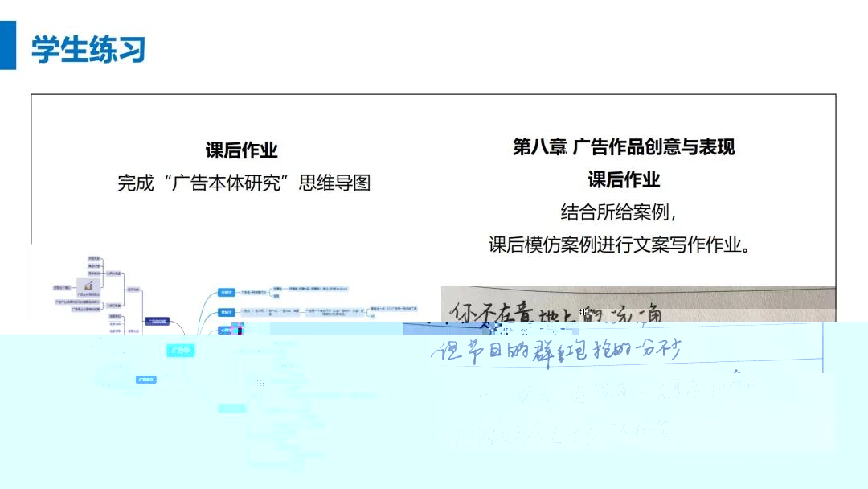Click the sentence "课后模仿案例进行文案写作作业。"

tap(620, 244)
